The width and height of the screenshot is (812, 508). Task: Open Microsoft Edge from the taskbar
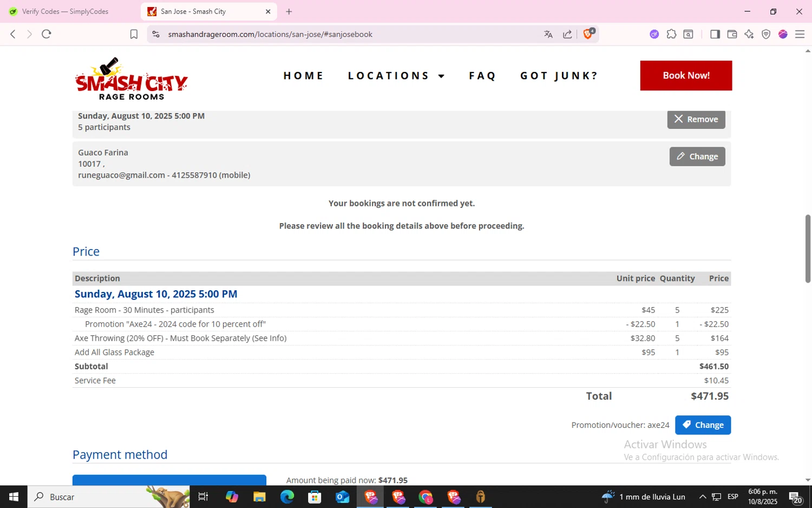tap(287, 497)
